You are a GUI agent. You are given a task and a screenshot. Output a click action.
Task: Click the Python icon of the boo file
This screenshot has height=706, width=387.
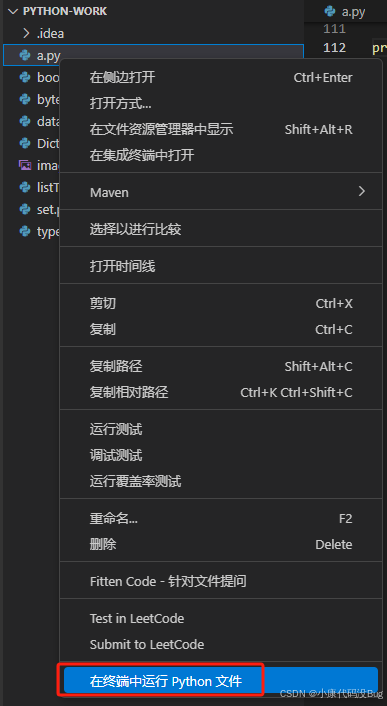tap(25, 77)
